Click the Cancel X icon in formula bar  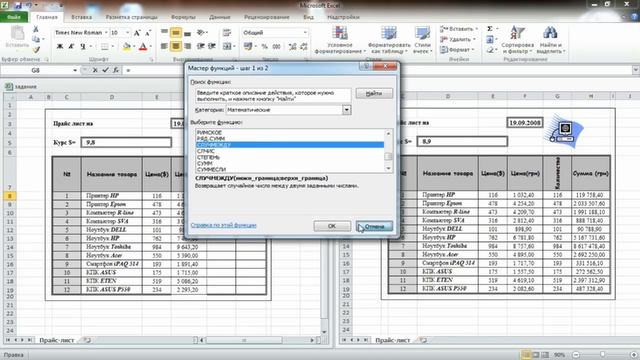[95, 70]
